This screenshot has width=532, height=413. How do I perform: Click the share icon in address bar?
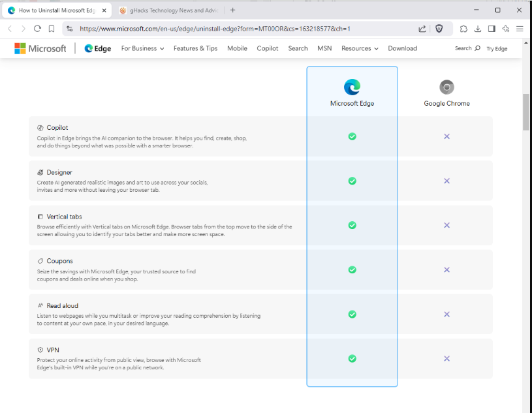422,29
